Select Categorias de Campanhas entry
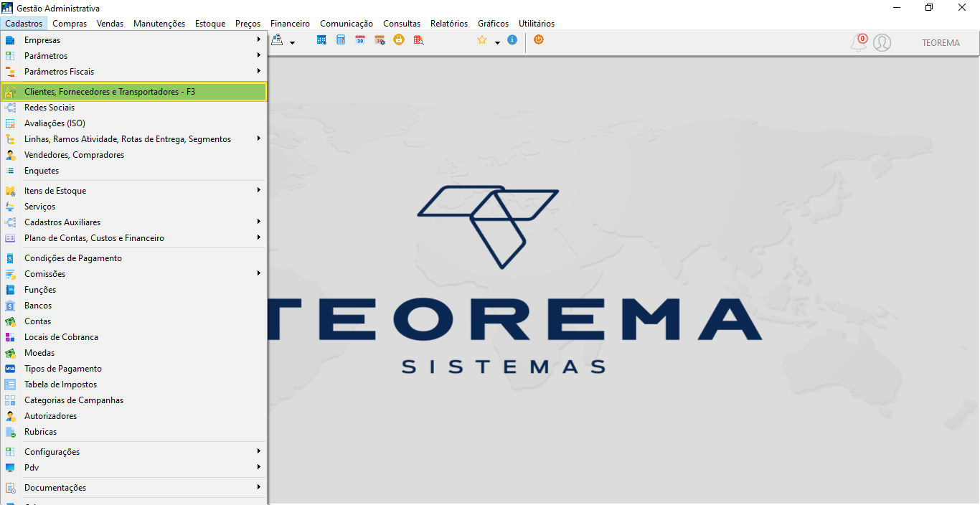Screen dimensions: 980x505 (134, 400)
